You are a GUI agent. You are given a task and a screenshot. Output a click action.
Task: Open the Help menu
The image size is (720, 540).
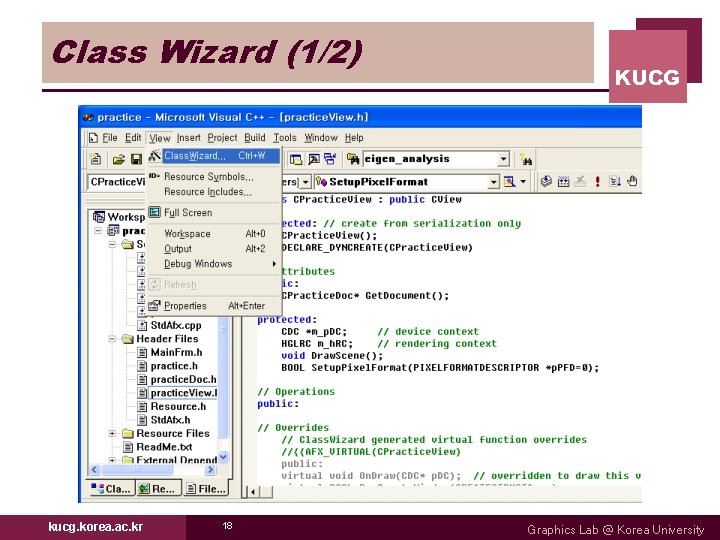click(354, 138)
